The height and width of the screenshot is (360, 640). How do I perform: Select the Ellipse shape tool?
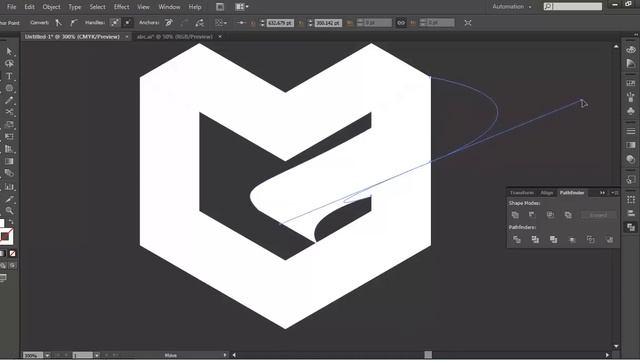pyautogui.click(x=9, y=88)
